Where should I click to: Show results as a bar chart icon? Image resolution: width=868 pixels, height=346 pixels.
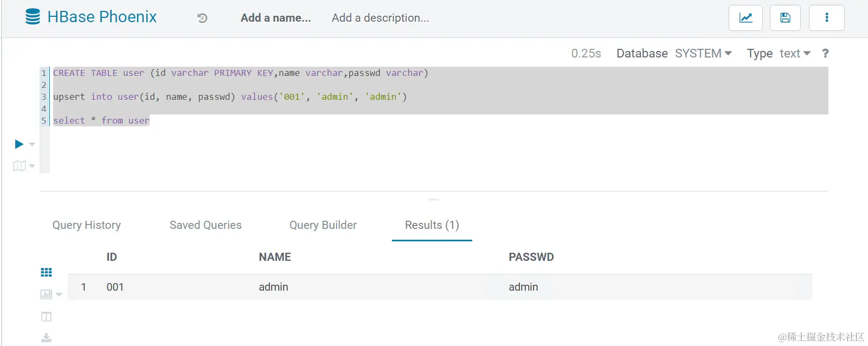[47, 294]
